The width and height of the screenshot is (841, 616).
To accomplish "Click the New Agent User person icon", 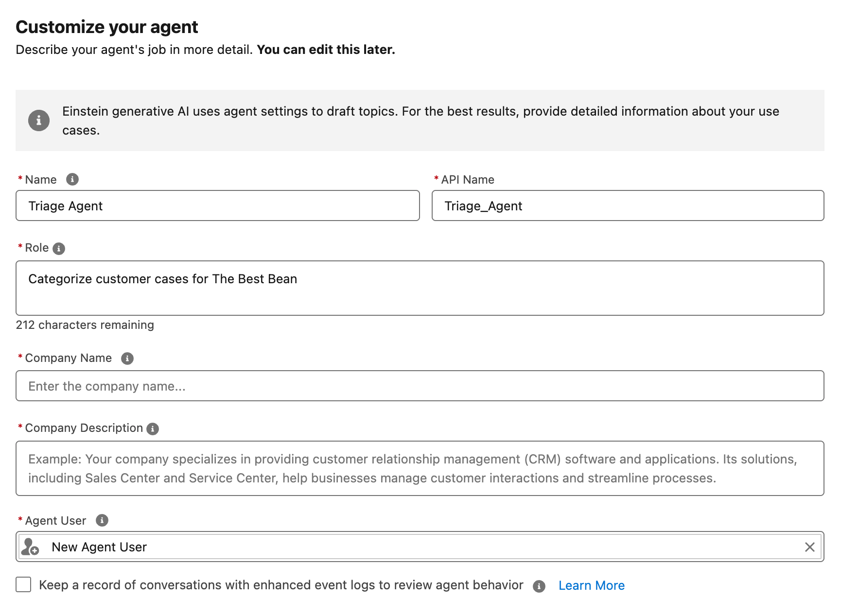I will coord(31,547).
